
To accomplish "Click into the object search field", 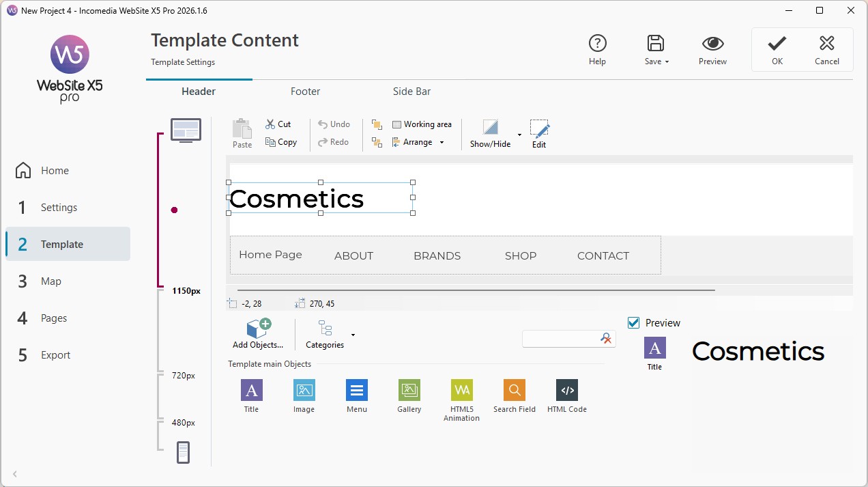I will pos(561,338).
